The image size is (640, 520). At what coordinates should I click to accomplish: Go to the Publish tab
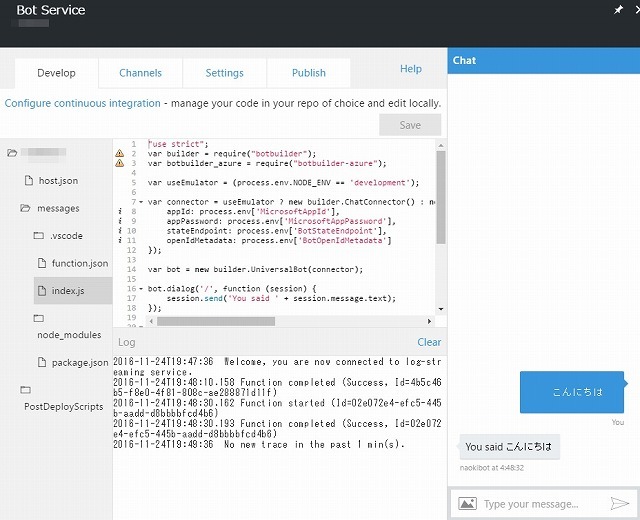coord(308,73)
